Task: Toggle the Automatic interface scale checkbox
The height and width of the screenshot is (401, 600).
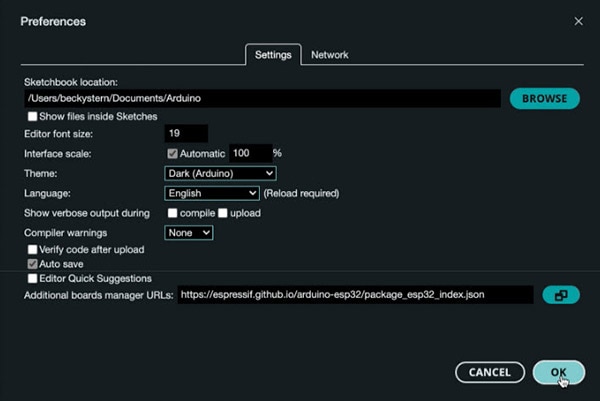Action: [x=173, y=154]
